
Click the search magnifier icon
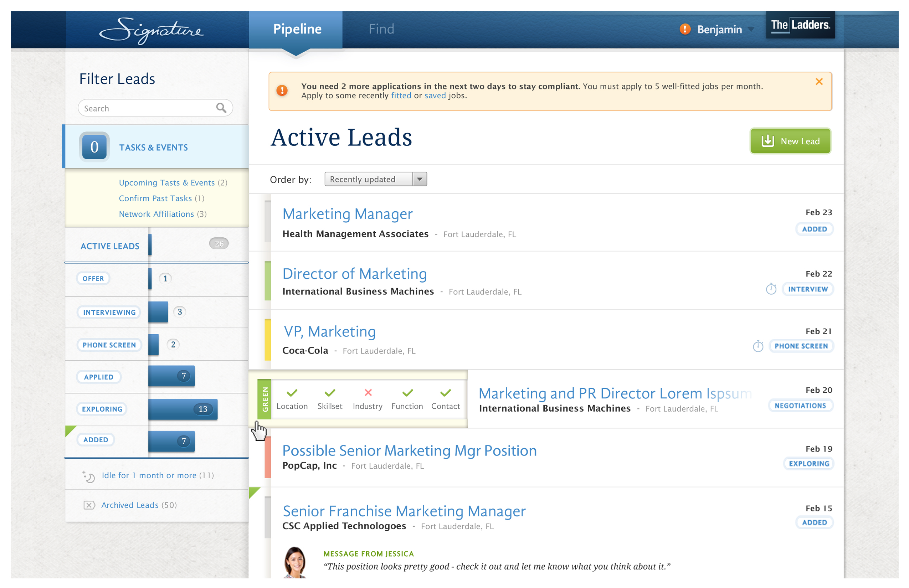point(221,108)
